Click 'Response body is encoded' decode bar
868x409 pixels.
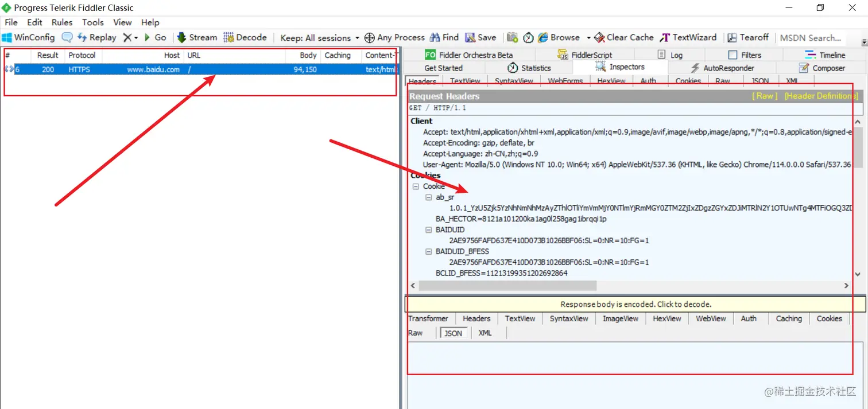[635, 304]
